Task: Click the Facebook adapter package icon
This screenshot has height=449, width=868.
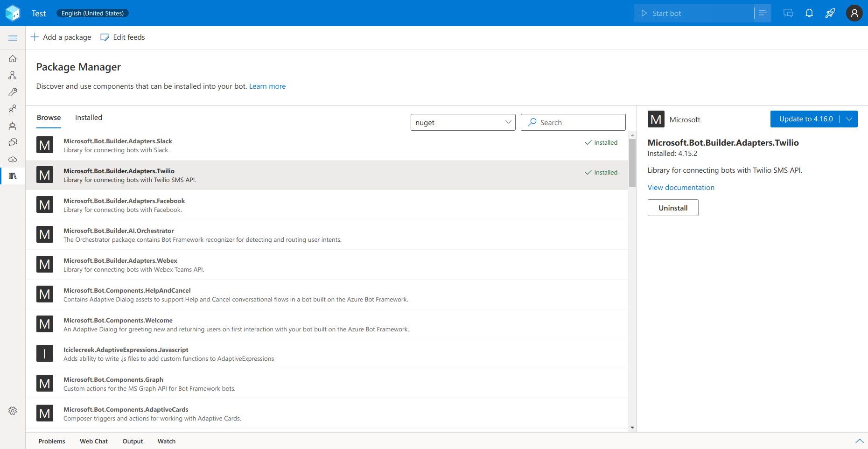Action: tap(45, 205)
